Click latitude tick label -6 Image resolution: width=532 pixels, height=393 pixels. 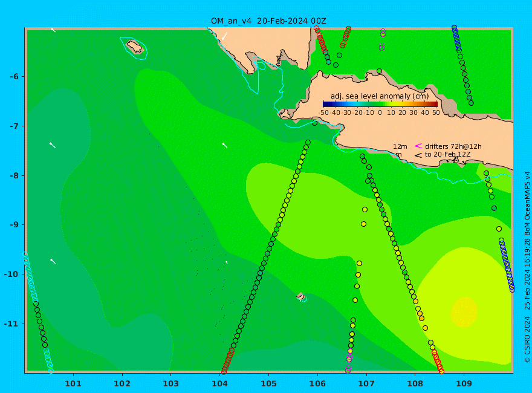click(x=15, y=77)
